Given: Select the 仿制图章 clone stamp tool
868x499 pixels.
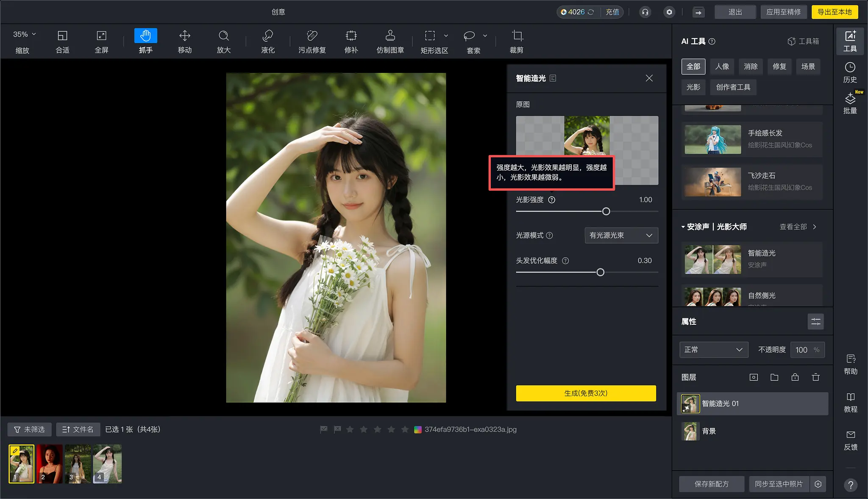Looking at the screenshot, I should pyautogui.click(x=389, y=41).
